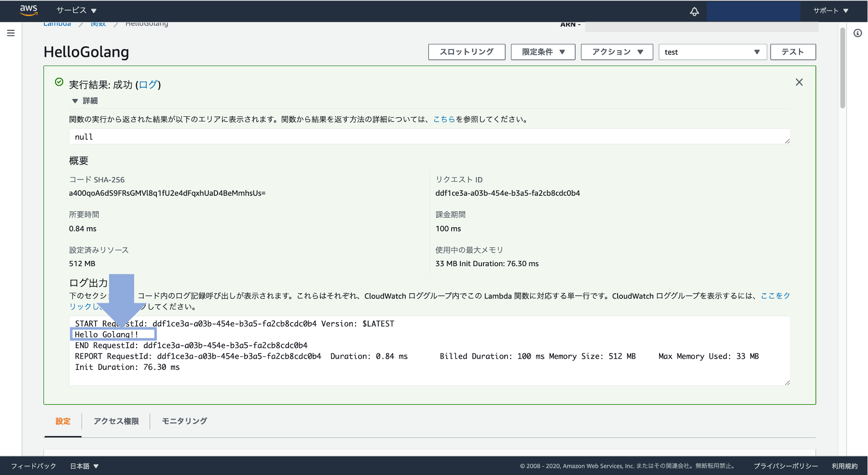Click the END RequestId log line
Screen dimensions: 868x475
point(191,346)
